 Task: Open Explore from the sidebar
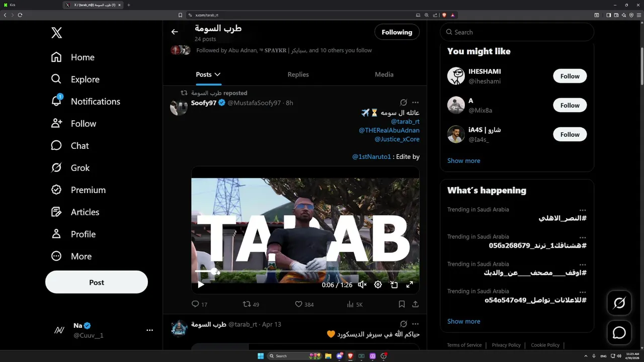[75, 79]
